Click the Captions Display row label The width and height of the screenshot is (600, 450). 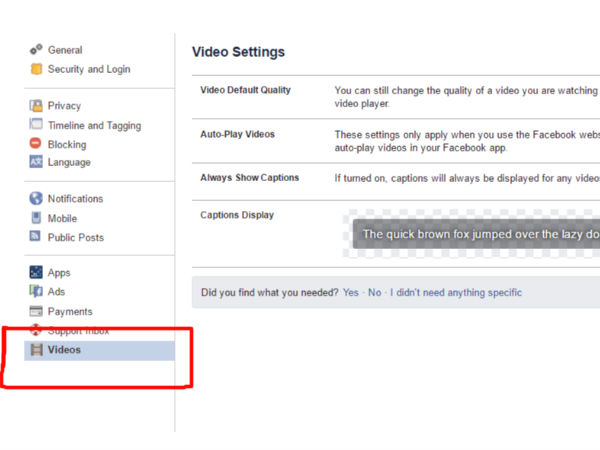(x=237, y=215)
